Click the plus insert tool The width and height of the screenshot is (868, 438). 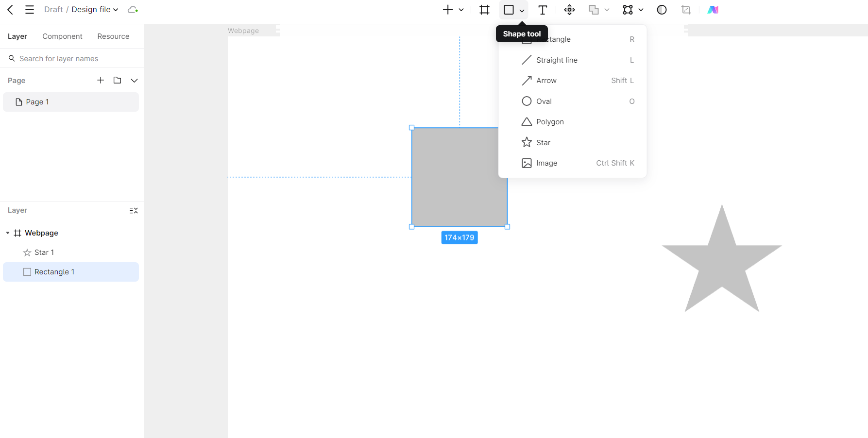(448, 10)
